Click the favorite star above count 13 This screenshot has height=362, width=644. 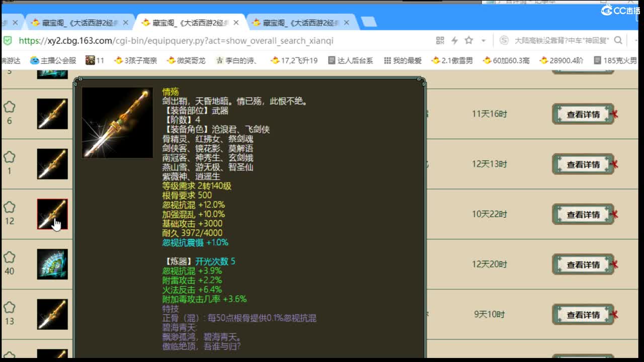9,308
